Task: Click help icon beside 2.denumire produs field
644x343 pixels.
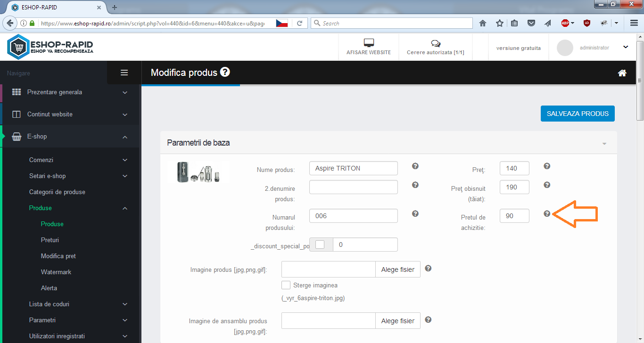Action: click(x=415, y=185)
